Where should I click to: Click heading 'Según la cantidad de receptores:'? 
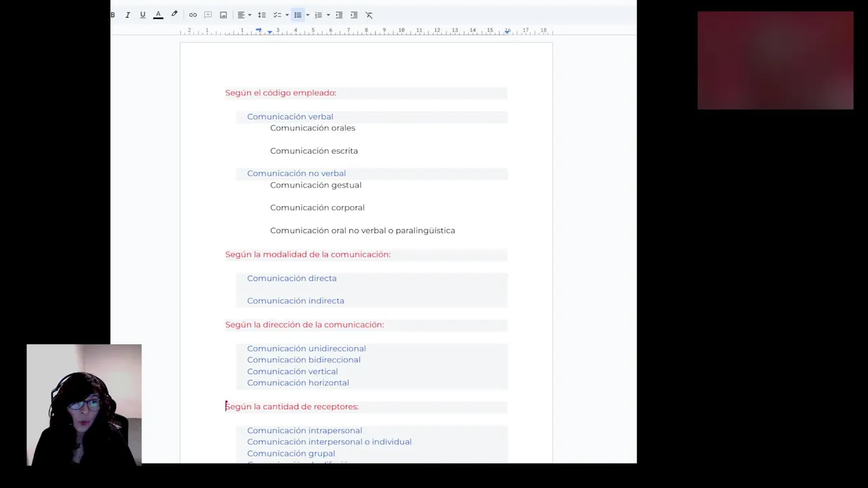(292, 407)
